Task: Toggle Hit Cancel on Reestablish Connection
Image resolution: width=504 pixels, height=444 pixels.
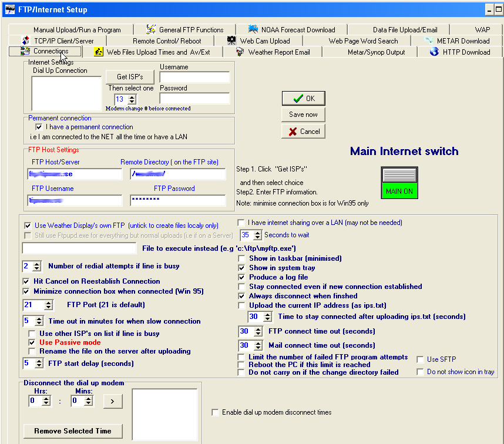Action: (x=26, y=281)
